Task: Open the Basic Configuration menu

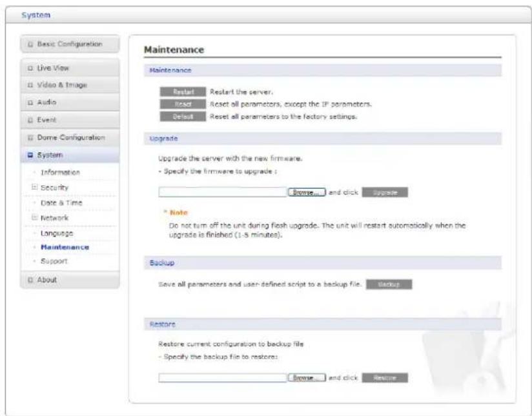Action: 70,44
